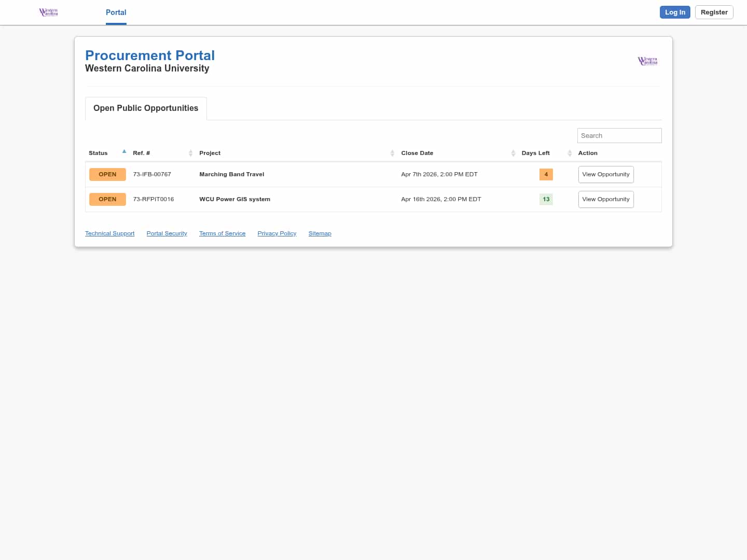Click Western Carolina logo beside the portal heading
The height and width of the screenshot is (560, 747).
coord(647,61)
